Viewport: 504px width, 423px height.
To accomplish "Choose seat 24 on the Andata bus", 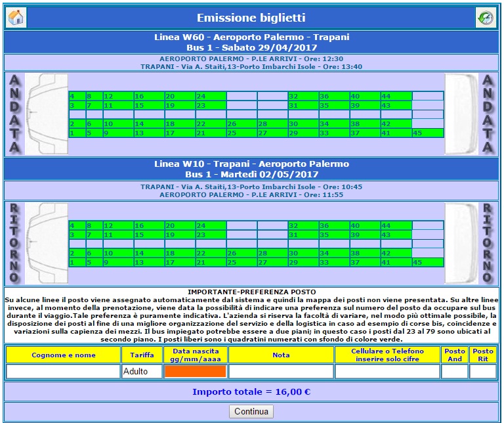I will (210, 97).
